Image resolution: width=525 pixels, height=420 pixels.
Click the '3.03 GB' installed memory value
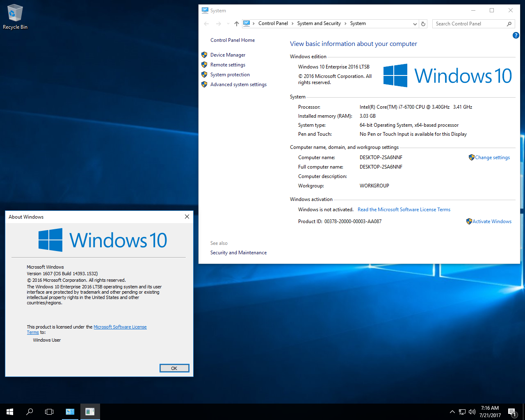tap(367, 116)
